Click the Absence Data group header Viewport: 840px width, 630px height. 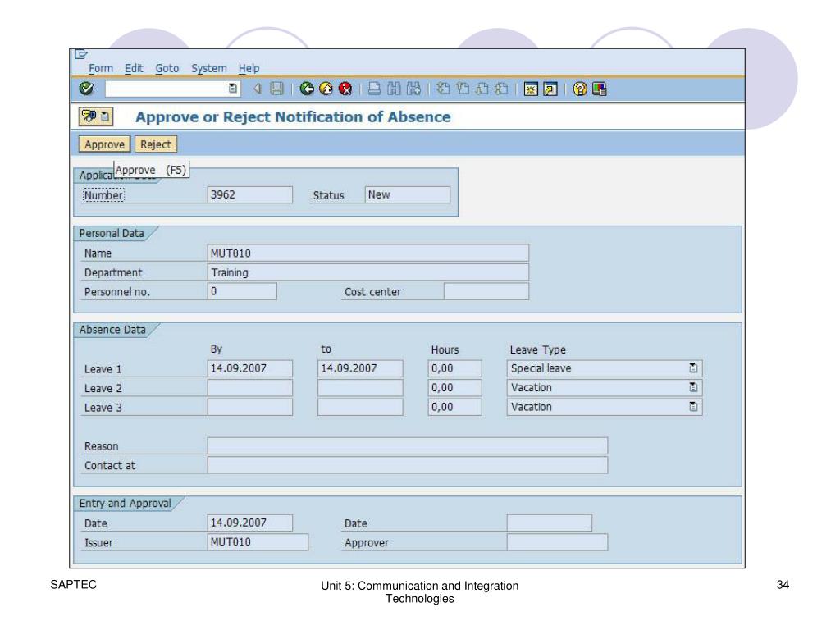pos(112,330)
